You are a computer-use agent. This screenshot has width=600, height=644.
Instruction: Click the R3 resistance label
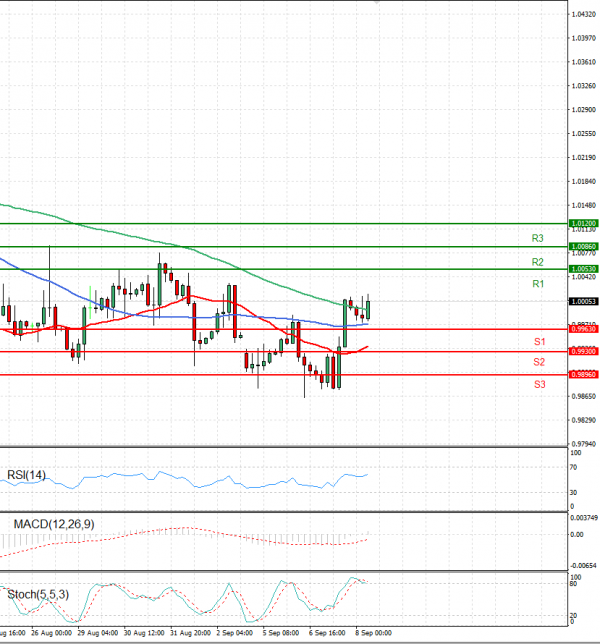[538, 238]
